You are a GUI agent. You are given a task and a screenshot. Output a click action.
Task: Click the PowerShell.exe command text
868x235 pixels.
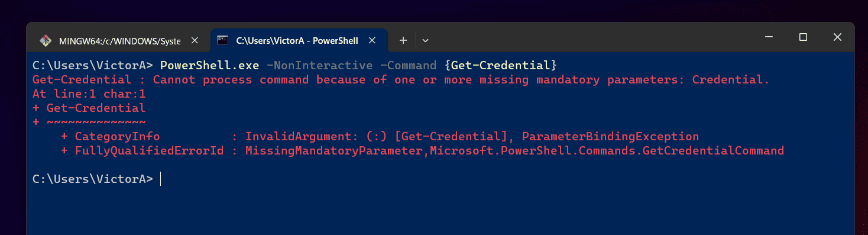click(x=210, y=65)
